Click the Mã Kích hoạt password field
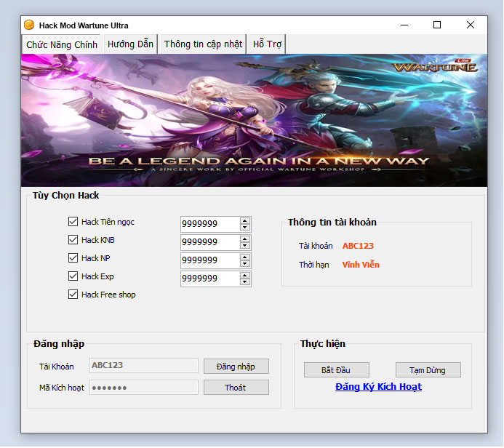Viewport: 504px width, 448px height. [144, 388]
